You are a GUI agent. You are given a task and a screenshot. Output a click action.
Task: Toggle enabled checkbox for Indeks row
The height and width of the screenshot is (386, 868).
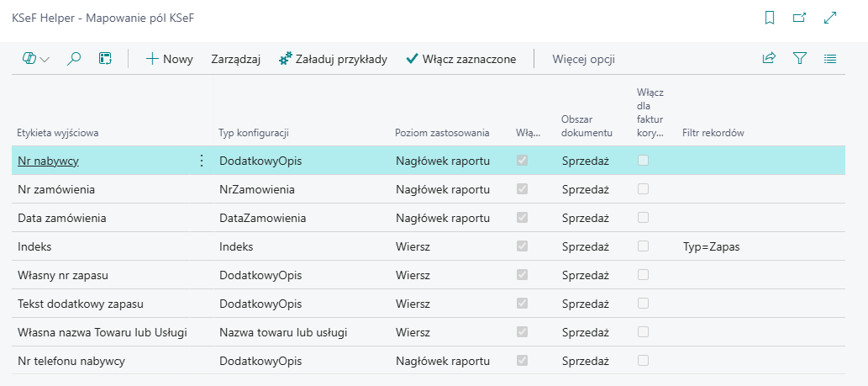pos(523,246)
